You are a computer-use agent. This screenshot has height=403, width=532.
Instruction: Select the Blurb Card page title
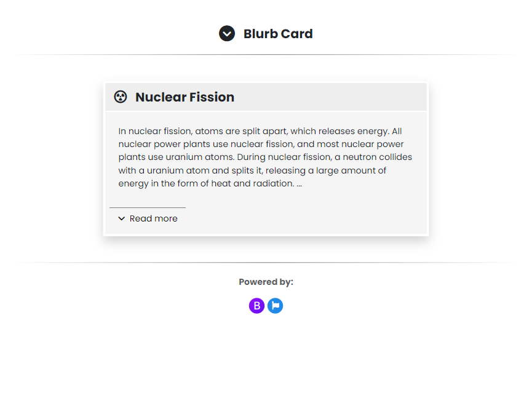278,34
